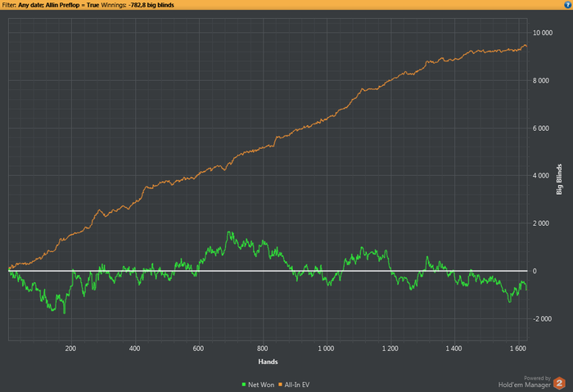
Task: Click the blue help icon in the filter bar
Action: (x=567, y=5)
